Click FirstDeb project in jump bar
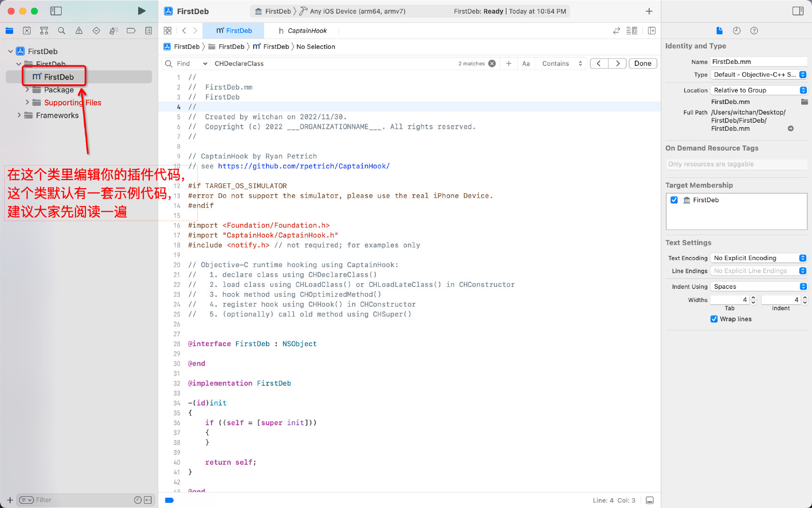 182,47
